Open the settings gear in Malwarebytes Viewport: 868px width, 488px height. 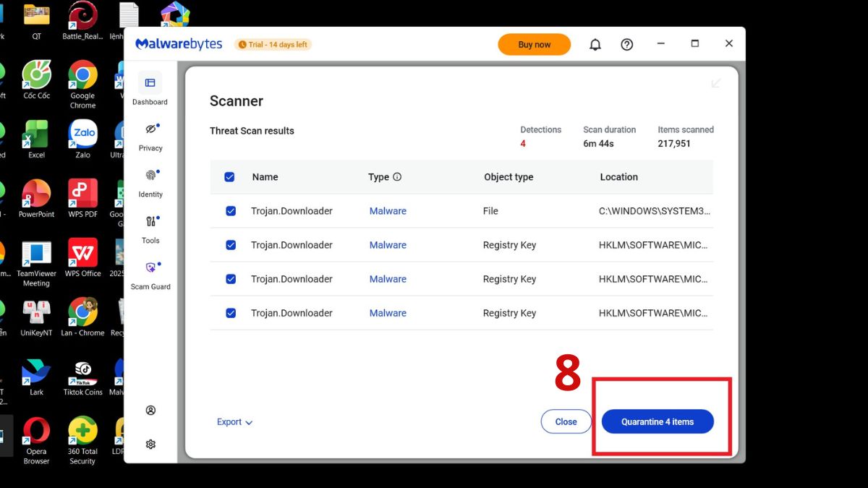(x=150, y=444)
